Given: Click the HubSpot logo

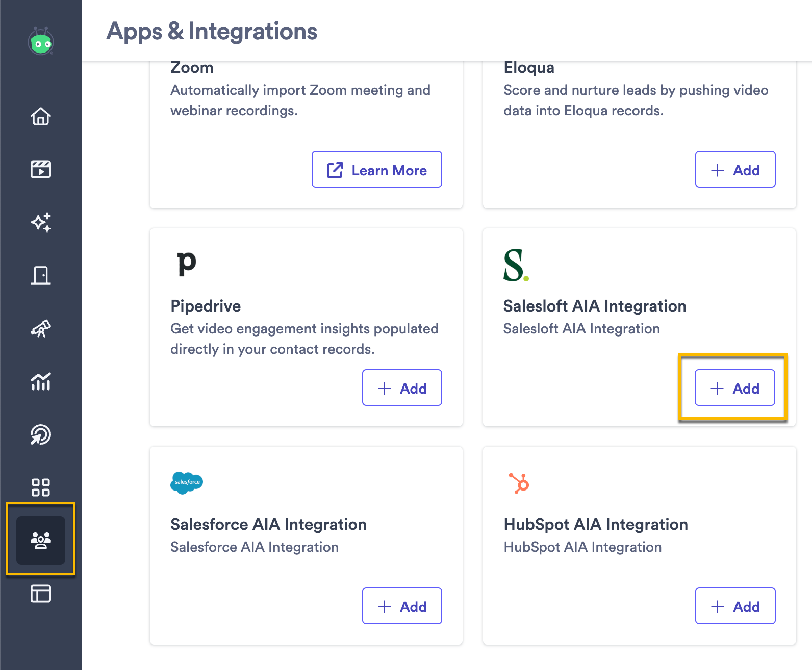Looking at the screenshot, I should [x=519, y=483].
